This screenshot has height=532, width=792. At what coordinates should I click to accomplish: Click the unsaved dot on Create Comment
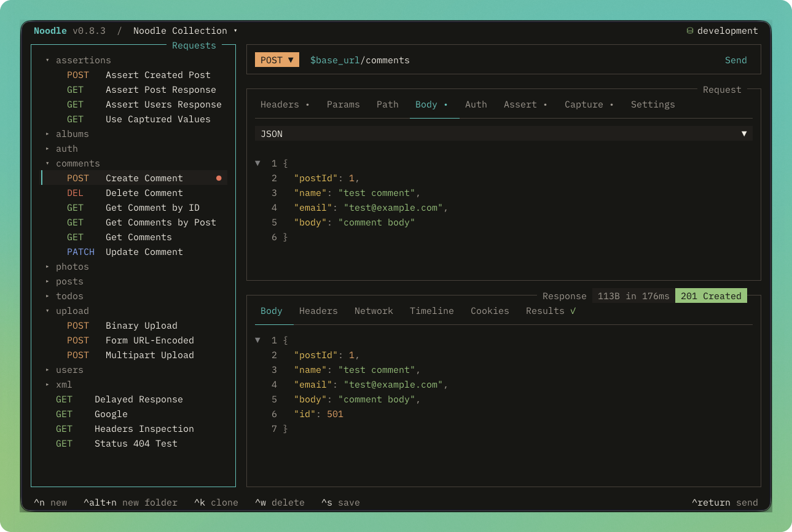(x=219, y=178)
